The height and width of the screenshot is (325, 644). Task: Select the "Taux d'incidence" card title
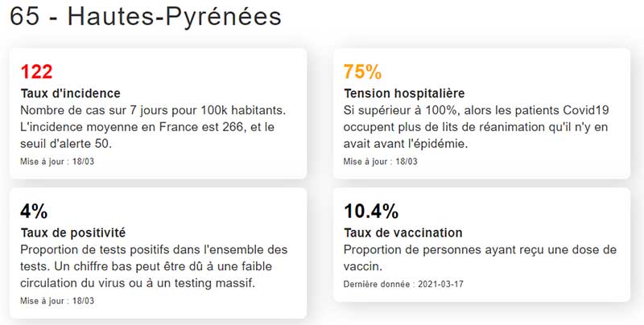[x=71, y=93]
